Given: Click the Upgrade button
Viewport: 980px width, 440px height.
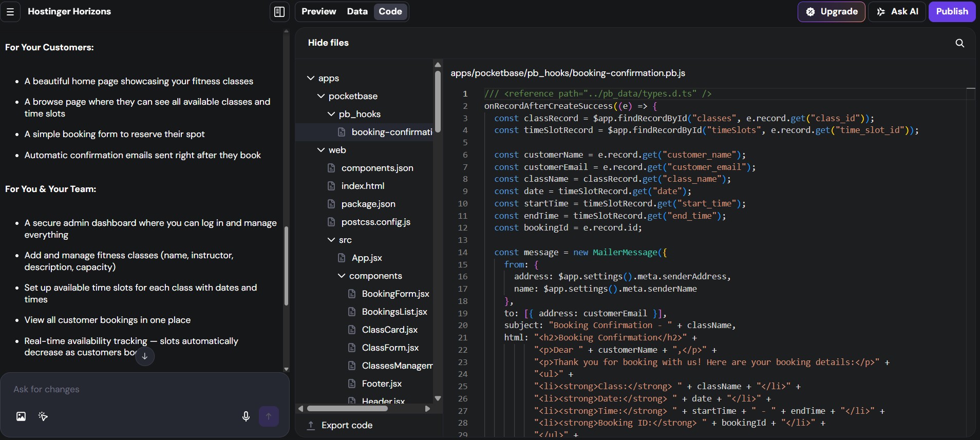Looking at the screenshot, I should 831,11.
